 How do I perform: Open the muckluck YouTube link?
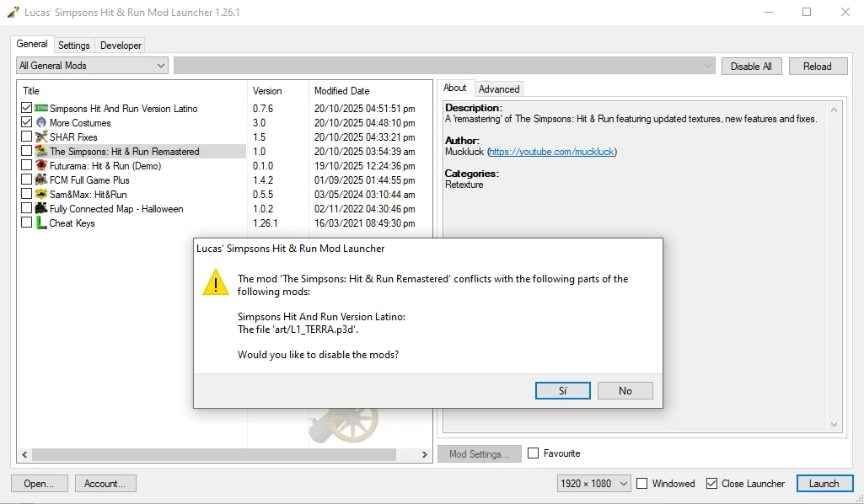click(x=552, y=152)
